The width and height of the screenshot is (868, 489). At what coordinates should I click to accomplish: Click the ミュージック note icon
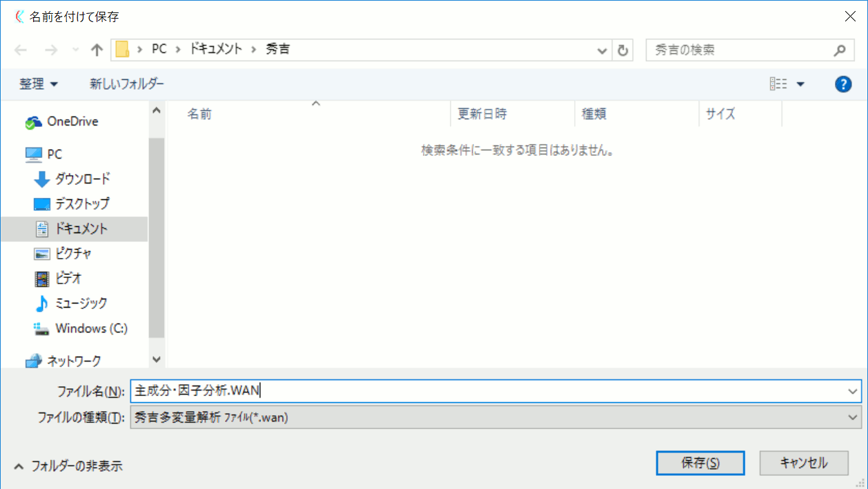(42, 303)
